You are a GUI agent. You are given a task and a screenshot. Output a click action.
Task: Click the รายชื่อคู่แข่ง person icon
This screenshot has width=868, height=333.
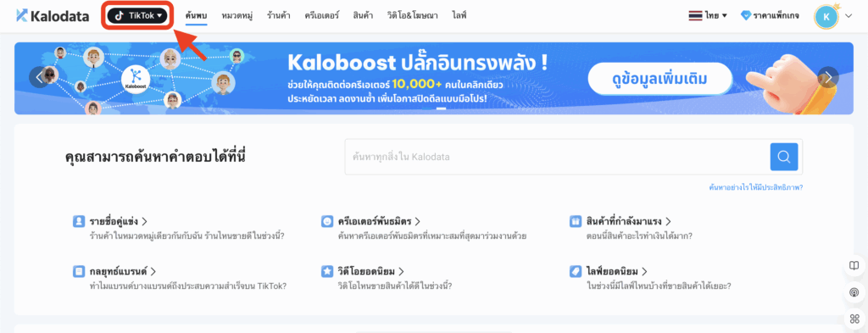click(x=79, y=222)
